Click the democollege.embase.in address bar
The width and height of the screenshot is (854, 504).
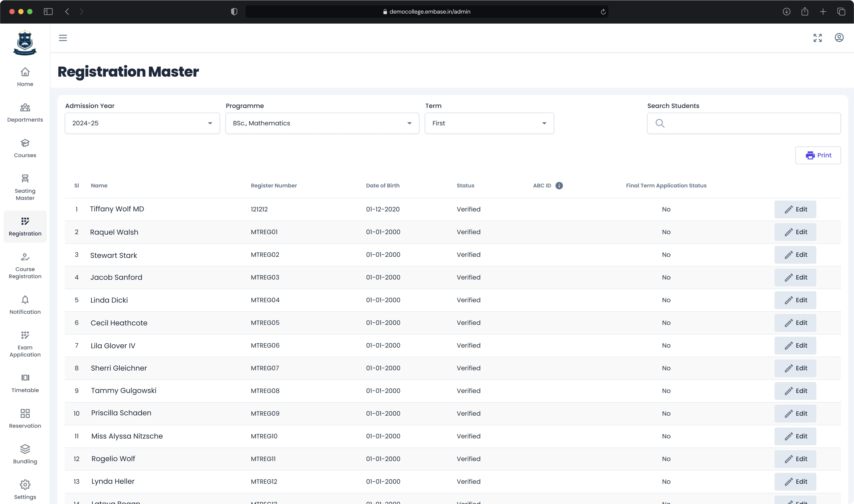427,12
